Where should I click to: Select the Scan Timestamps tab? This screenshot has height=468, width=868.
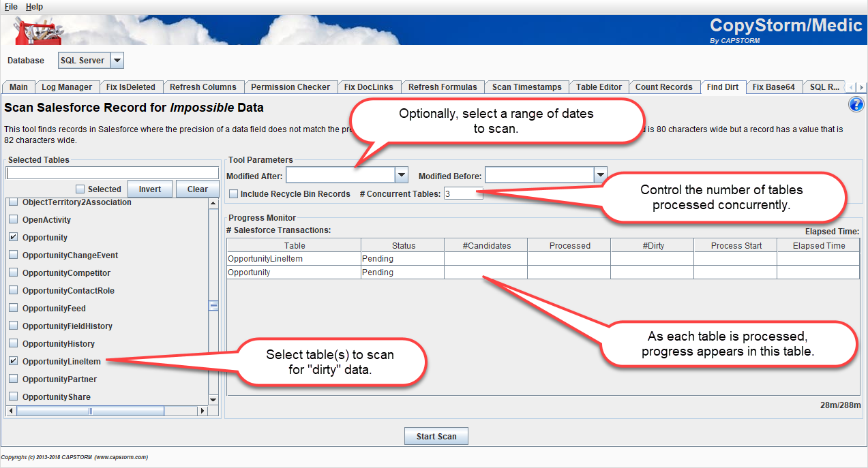pos(527,87)
